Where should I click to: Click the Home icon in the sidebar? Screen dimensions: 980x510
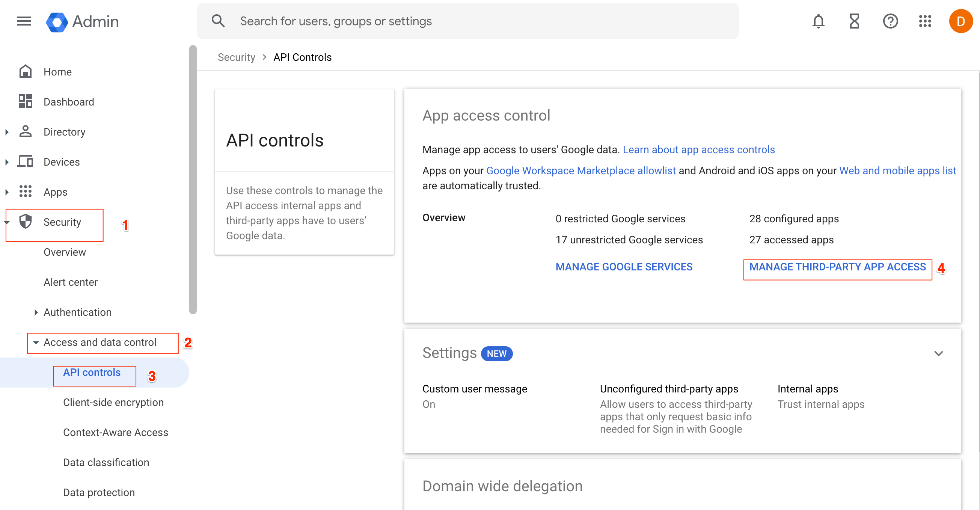pos(25,71)
